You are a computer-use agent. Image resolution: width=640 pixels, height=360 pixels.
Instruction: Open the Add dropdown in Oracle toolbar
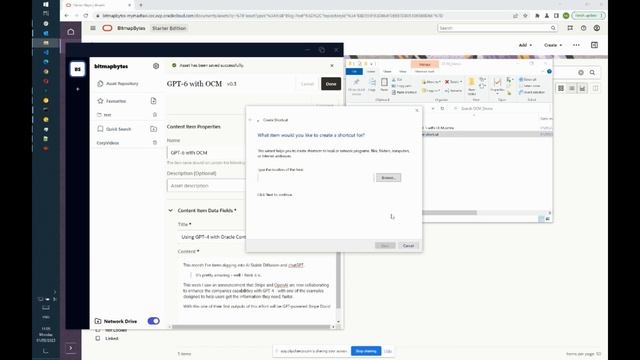coord(525,45)
